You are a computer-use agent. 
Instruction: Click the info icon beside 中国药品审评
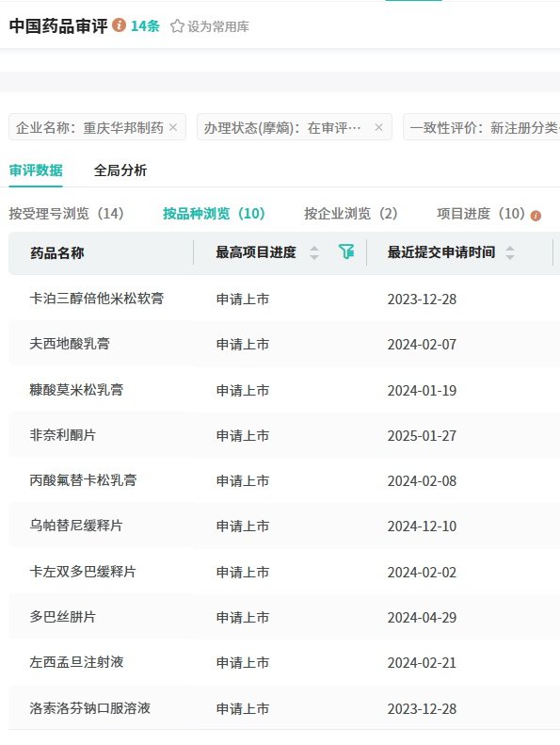coord(119,24)
